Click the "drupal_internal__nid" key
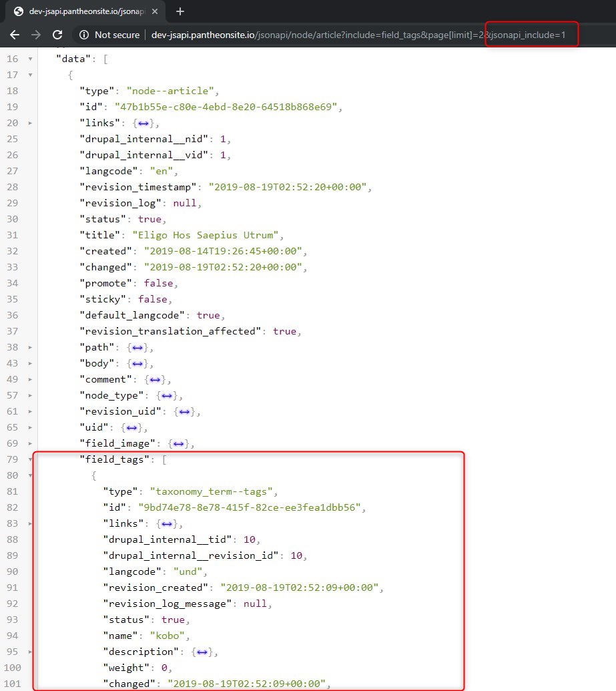Image resolution: width=616 pixels, height=691 pixels. click(x=143, y=139)
